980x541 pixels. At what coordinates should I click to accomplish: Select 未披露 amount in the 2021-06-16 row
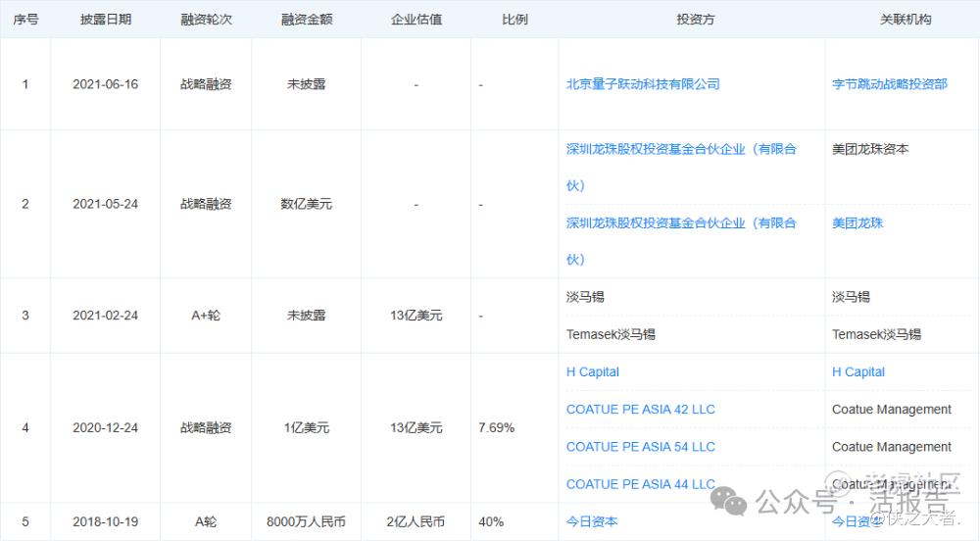[306, 84]
